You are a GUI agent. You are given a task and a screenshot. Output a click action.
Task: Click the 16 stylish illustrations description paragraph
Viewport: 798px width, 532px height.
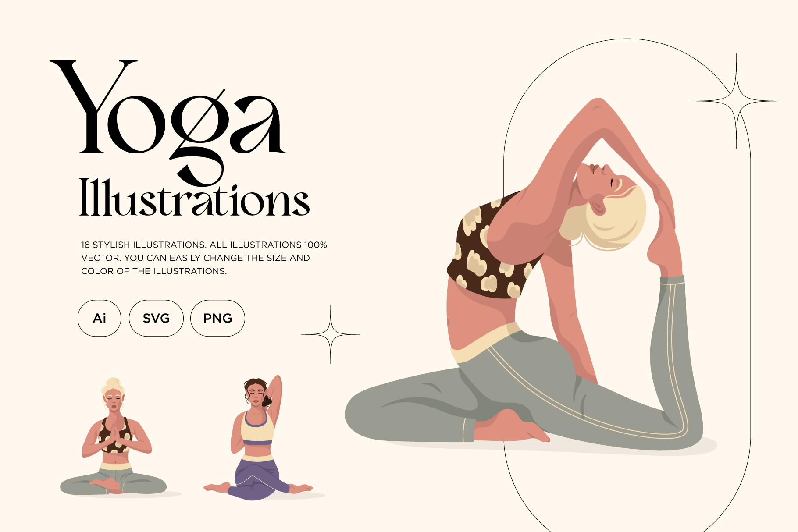[204, 258]
